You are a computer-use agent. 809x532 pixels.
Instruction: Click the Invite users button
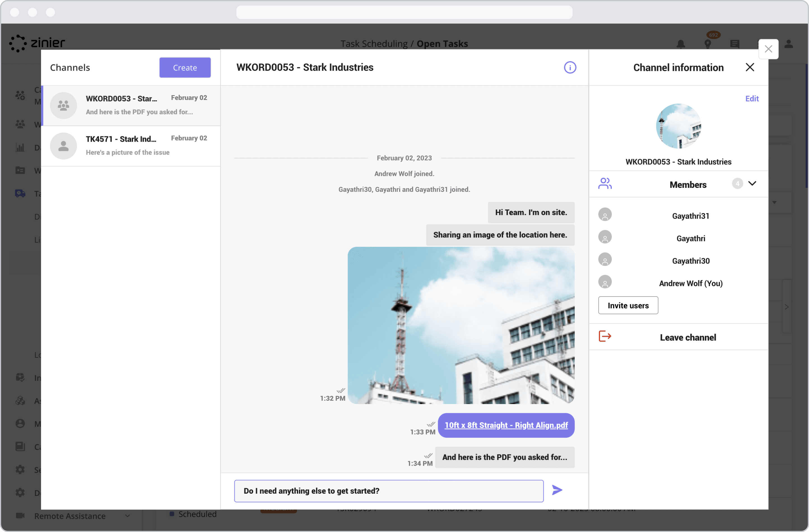pos(628,305)
